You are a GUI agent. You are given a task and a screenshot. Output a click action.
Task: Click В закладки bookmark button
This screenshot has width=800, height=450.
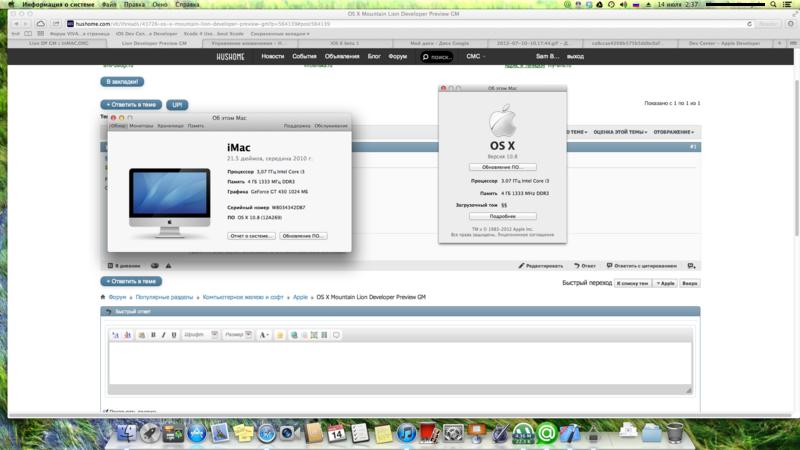pyautogui.click(x=122, y=82)
